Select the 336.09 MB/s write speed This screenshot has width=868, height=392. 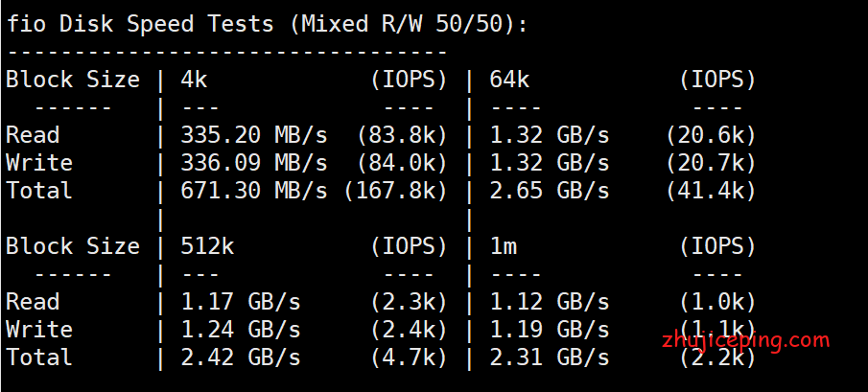pos(254,163)
